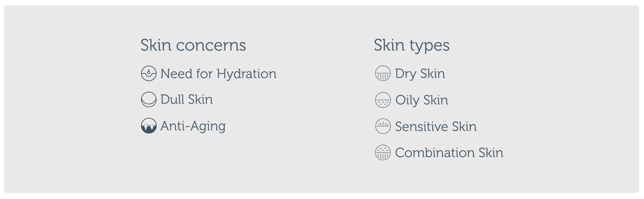Click the word "Combination" in the types list
Viewport: 644px width, 199px height.
435,152
